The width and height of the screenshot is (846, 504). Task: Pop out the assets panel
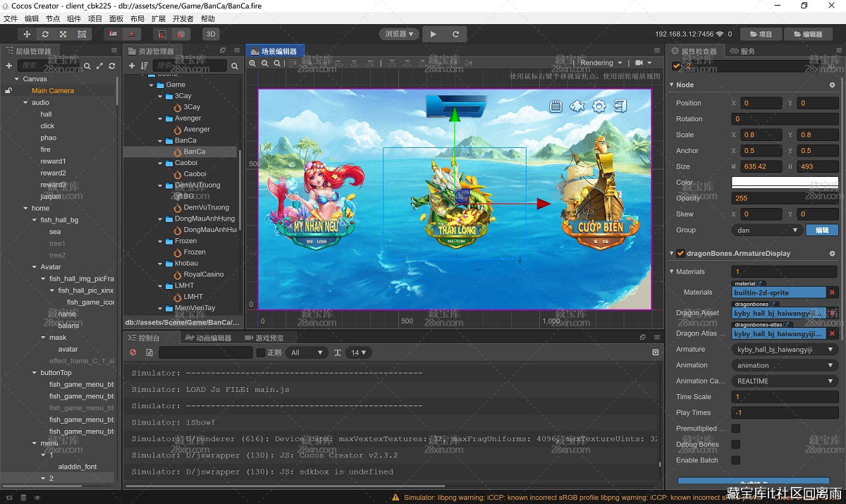(x=223, y=51)
